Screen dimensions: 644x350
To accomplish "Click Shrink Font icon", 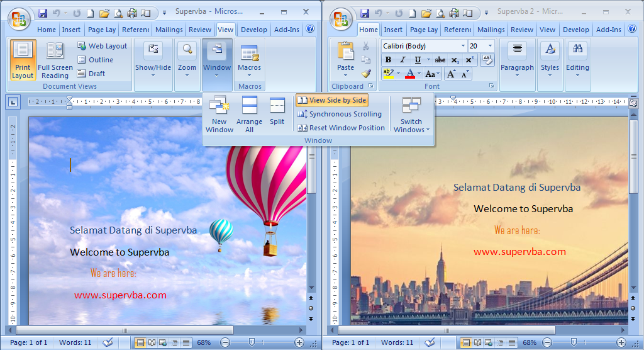I will pyautogui.click(x=465, y=74).
